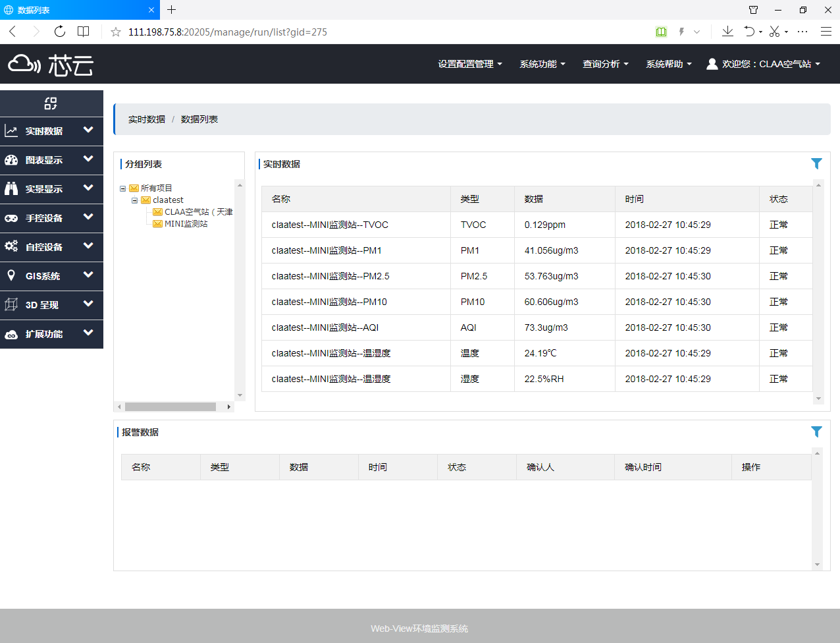Screen dimensions: 840x643
Task: Click the browser skin shirt icon
Action: [754, 10]
